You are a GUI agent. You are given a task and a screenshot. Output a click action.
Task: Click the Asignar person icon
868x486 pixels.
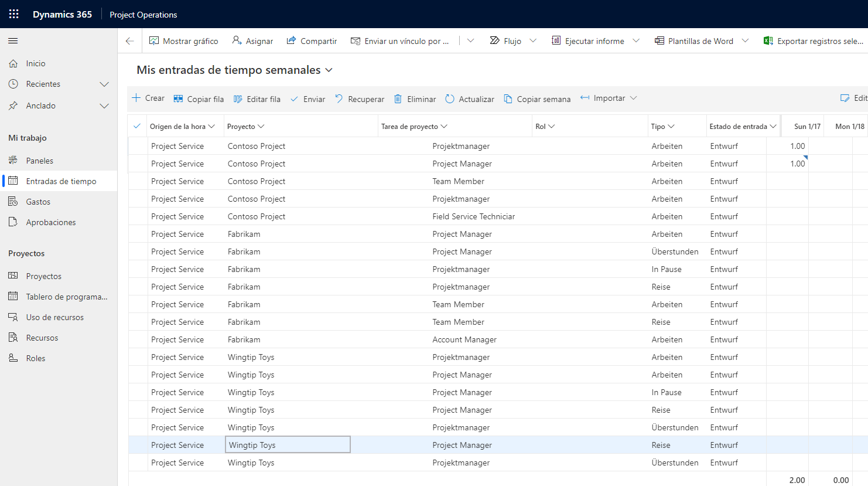point(237,40)
